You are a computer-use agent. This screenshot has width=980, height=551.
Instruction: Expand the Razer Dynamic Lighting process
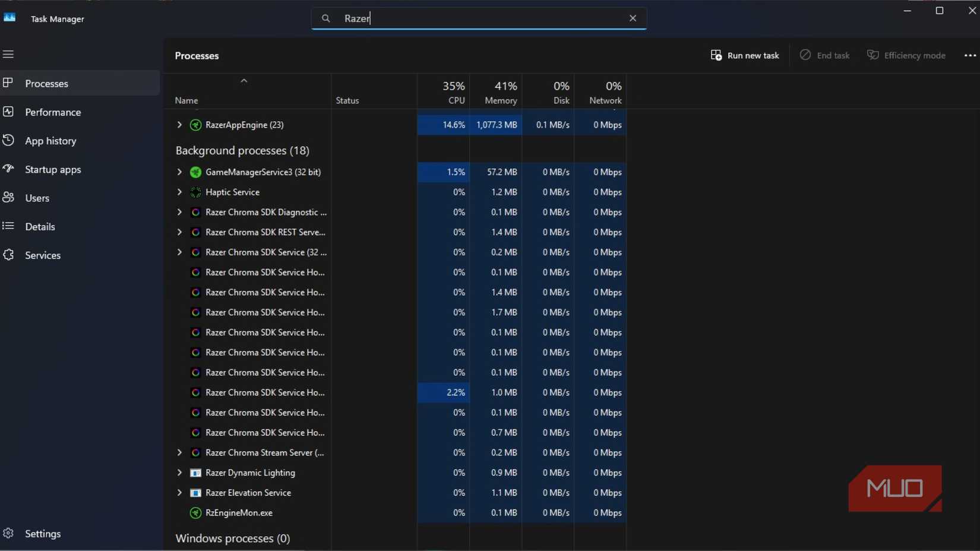[x=179, y=473]
